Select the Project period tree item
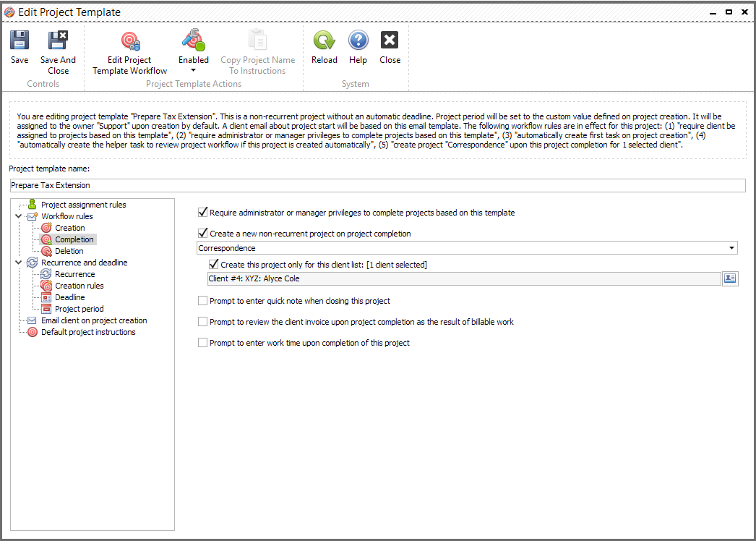The height and width of the screenshot is (541, 756). [x=79, y=309]
